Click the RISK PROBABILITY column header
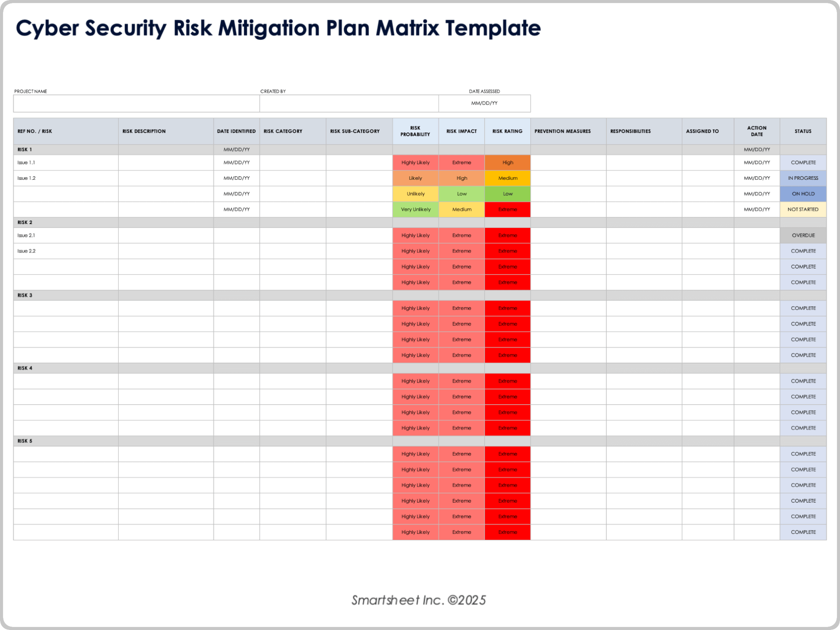This screenshot has height=630, width=840. coord(415,131)
